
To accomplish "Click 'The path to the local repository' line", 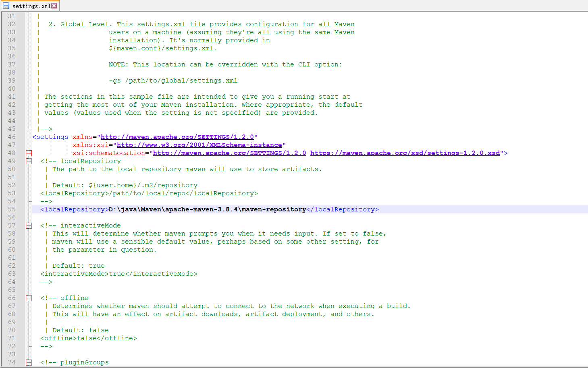I will (x=187, y=169).
